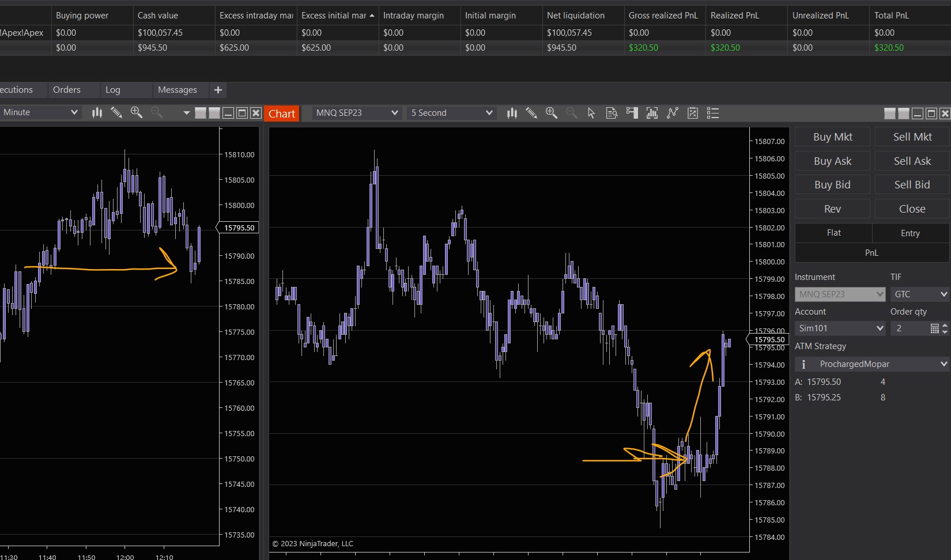The width and height of the screenshot is (951, 560).
Task: Click the PnL display field
Action: 871,253
